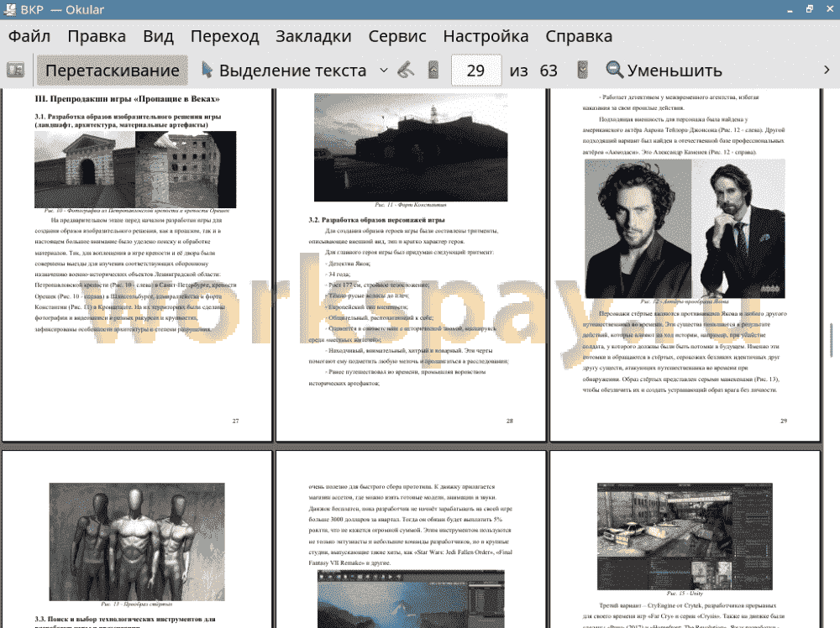Restore down the Okular window
Viewport: 840px width, 628px height.
tap(810, 9)
